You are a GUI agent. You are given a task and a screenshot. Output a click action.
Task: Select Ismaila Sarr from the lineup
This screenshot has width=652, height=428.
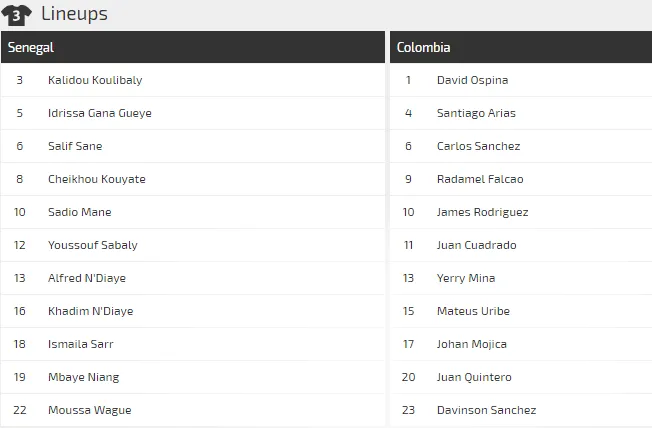pos(81,344)
